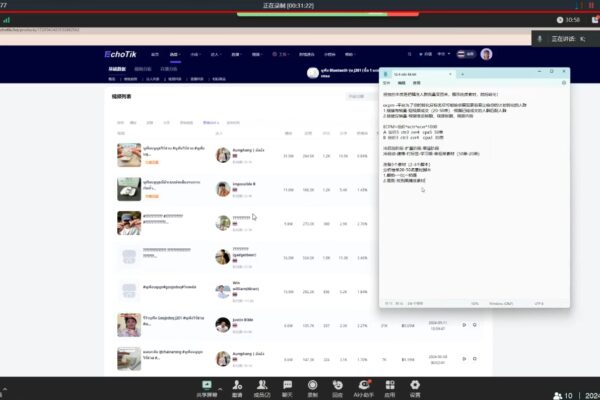Image resolution: width=600 pixels, height=400 pixels.
Task: Click the recording progress bar at top
Action: [328, 14]
